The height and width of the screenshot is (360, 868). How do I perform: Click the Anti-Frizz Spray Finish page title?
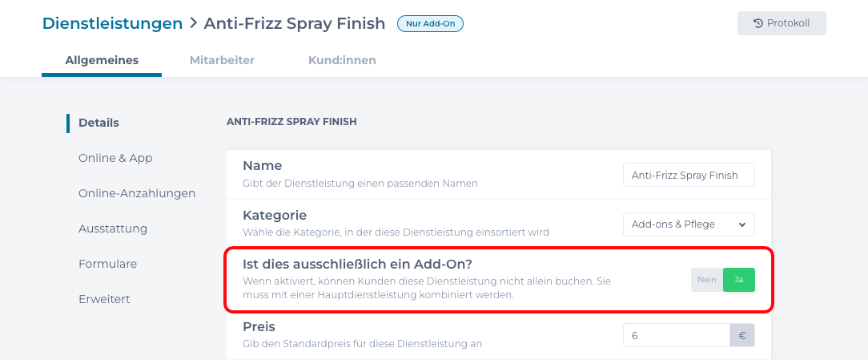click(295, 24)
